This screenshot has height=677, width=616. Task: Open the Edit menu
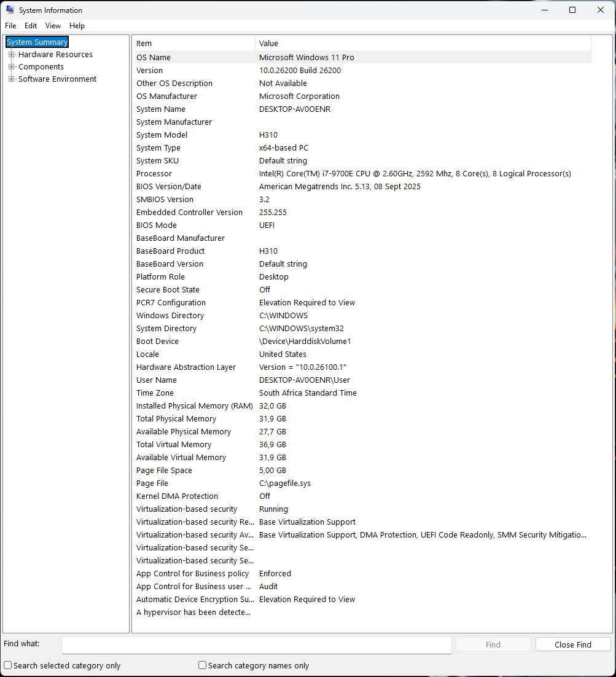[30, 26]
